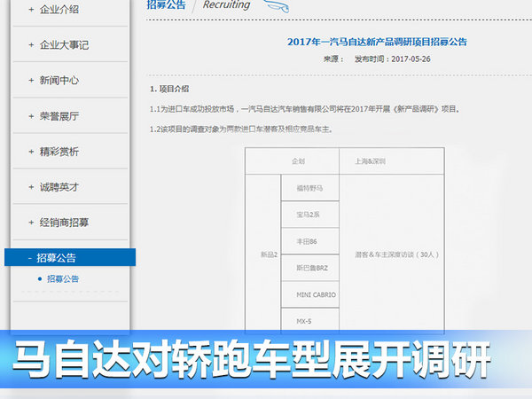Select 经销商招募 menu entry
This screenshot has height=399, width=532.
click(x=64, y=223)
